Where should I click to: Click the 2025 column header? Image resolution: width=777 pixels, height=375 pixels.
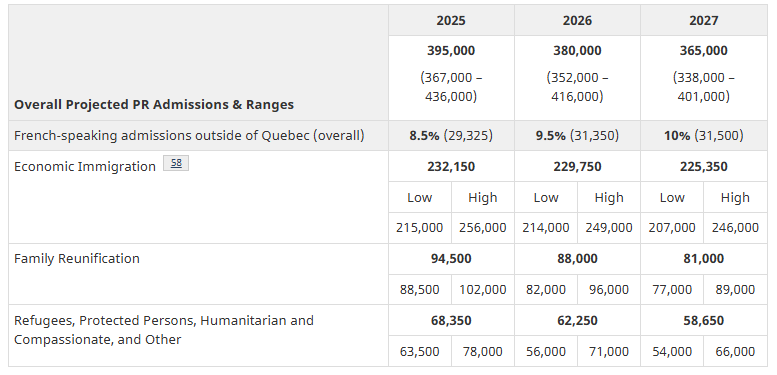[451, 20]
